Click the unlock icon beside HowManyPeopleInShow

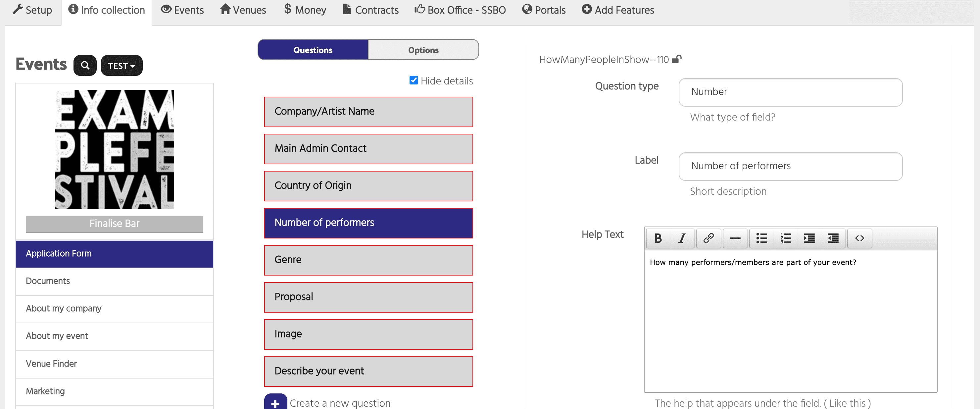pos(676,59)
